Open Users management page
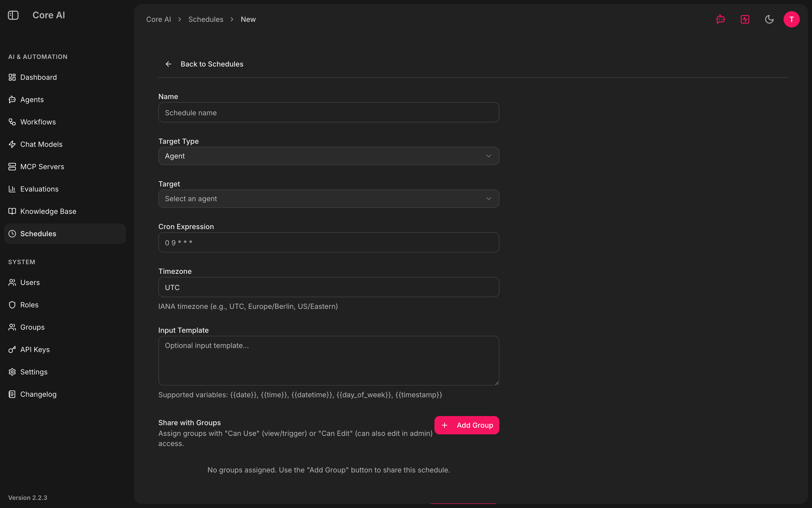Screen dimensions: 812x508 (65, 282)
